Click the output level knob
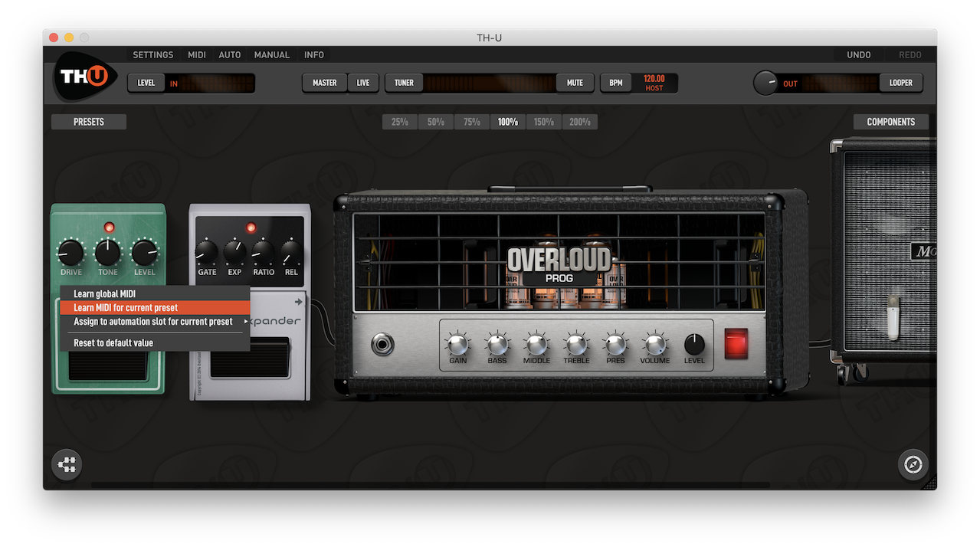 [765, 83]
